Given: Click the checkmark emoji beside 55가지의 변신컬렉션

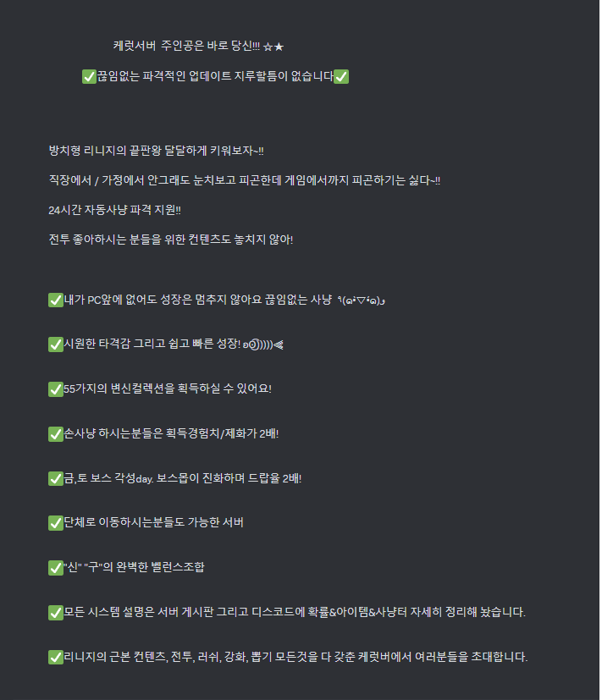Looking at the screenshot, I should [55, 389].
